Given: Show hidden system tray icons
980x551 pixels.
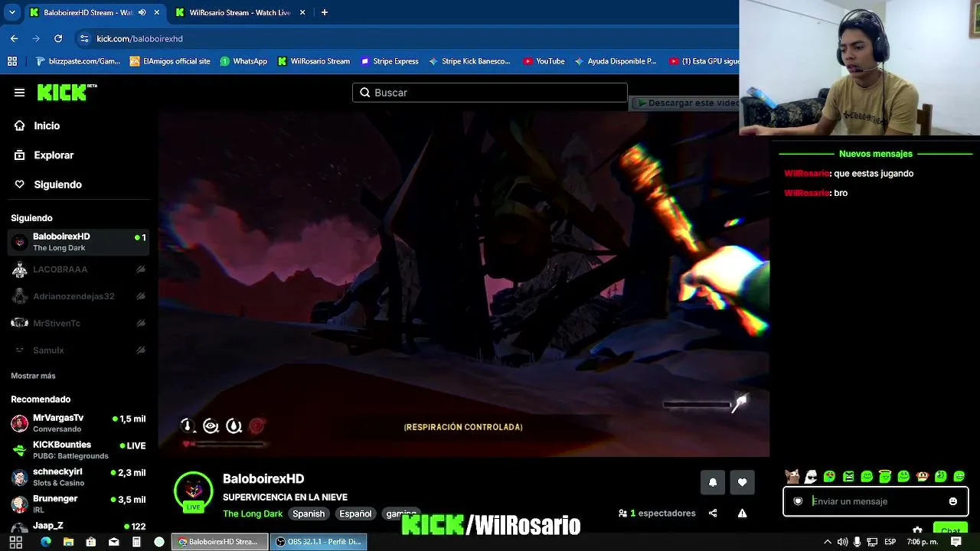Looking at the screenshot, I should click(x=827, y=542).
